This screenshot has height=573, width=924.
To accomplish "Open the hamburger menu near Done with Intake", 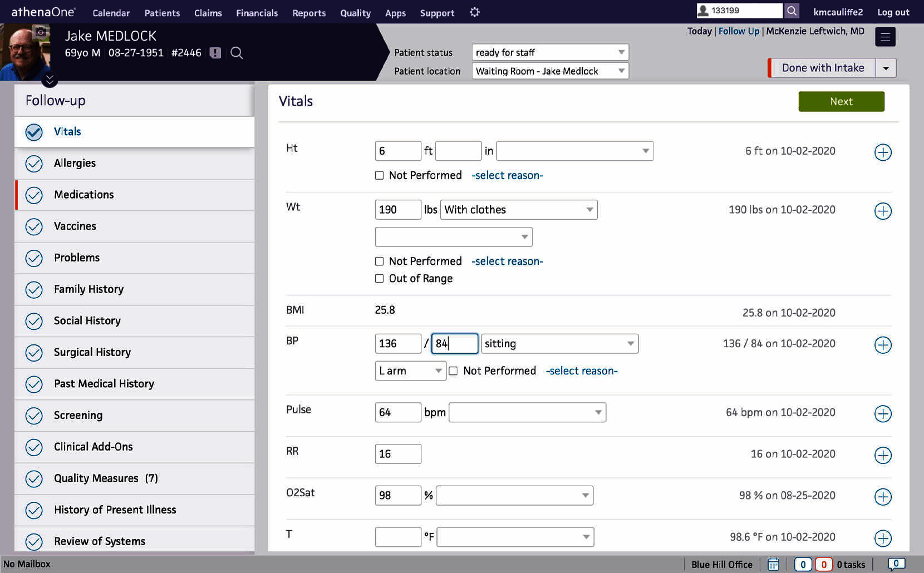I will click(885, 37).
